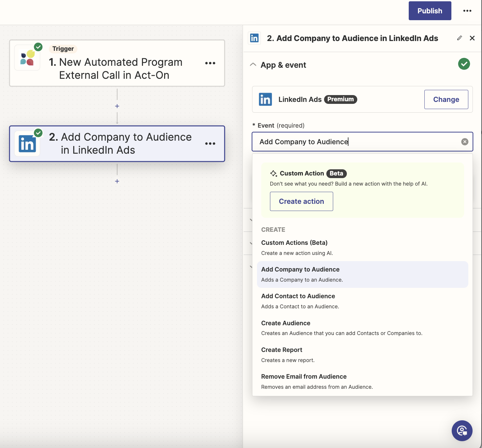Click the Create action button

point(302,201)
